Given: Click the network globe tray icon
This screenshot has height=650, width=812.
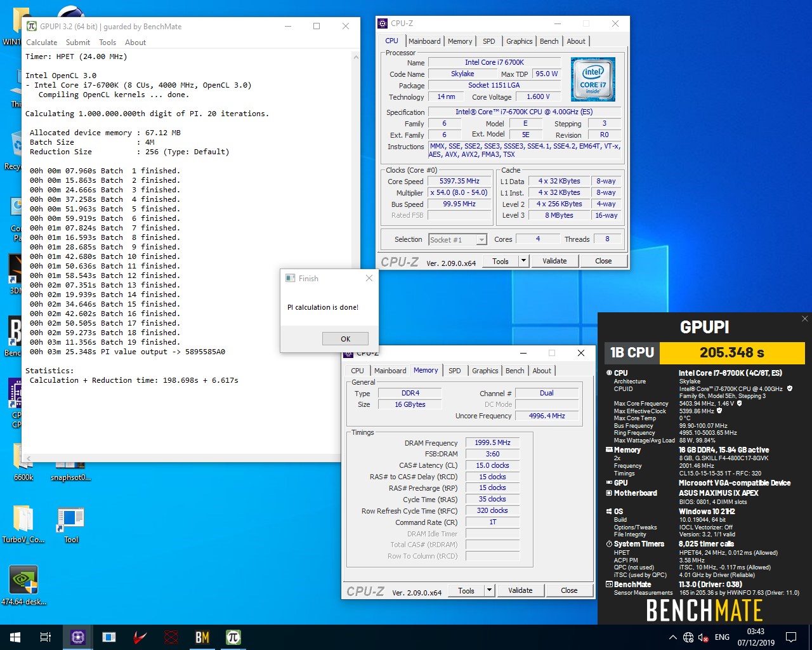Looking at the screenshot, I should [x=688, y=637].
